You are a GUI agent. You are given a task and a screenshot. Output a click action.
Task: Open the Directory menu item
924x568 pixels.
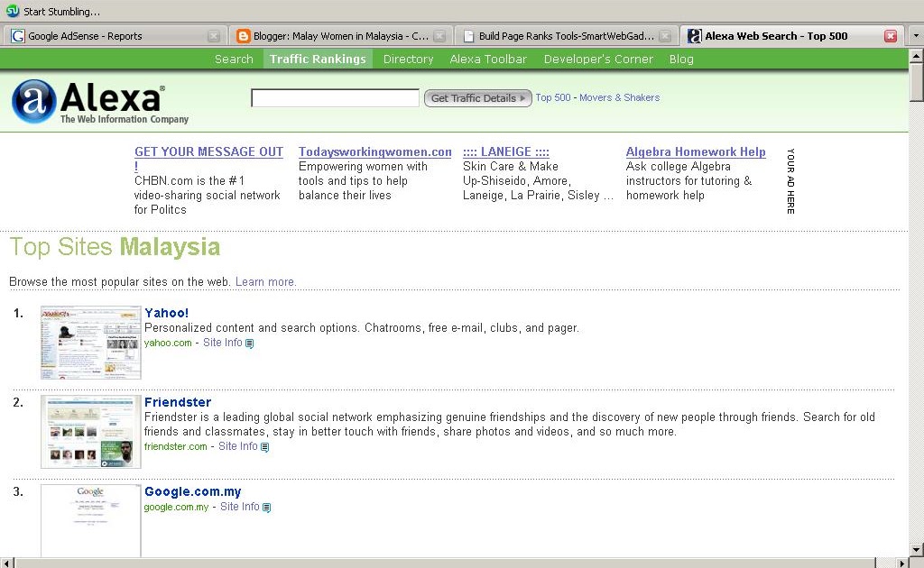point(409,59)
